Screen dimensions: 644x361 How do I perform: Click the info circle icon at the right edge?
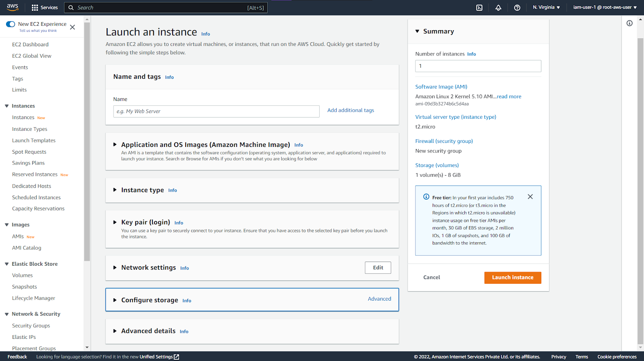tap(630, 23)
